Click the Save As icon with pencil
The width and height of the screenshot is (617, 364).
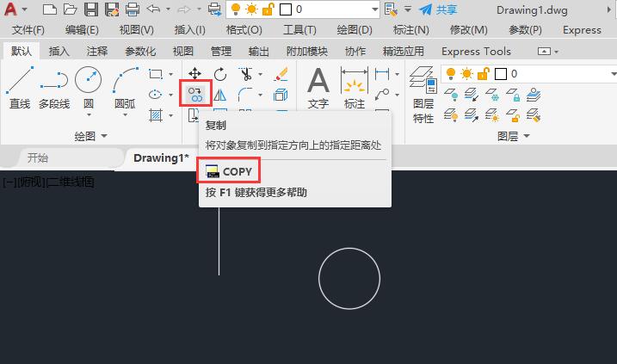[112, 9]
